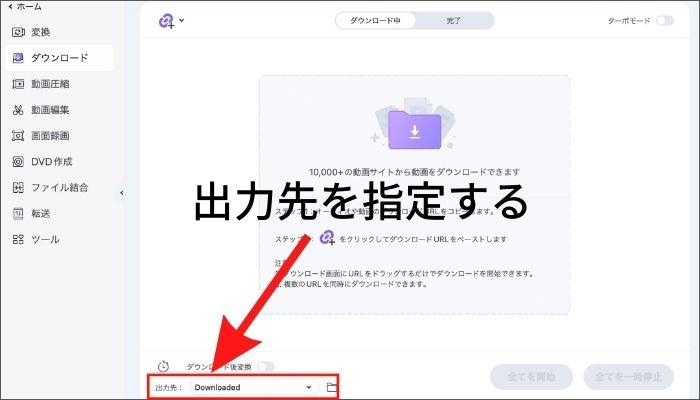Viewport: 700px width, 400px height.
Task: Click the ツール sidebar icon
Action: (18, 240)
